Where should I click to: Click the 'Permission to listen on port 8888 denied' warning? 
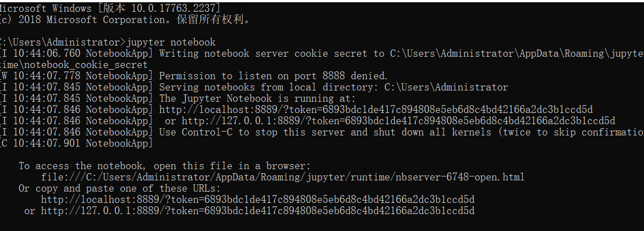click(274, 76)
